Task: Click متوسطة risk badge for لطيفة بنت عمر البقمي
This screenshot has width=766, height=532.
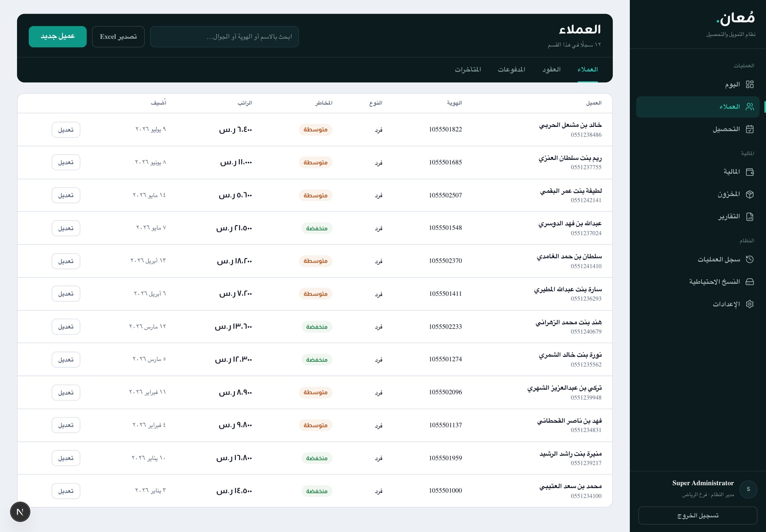Action: coord(315,195)
